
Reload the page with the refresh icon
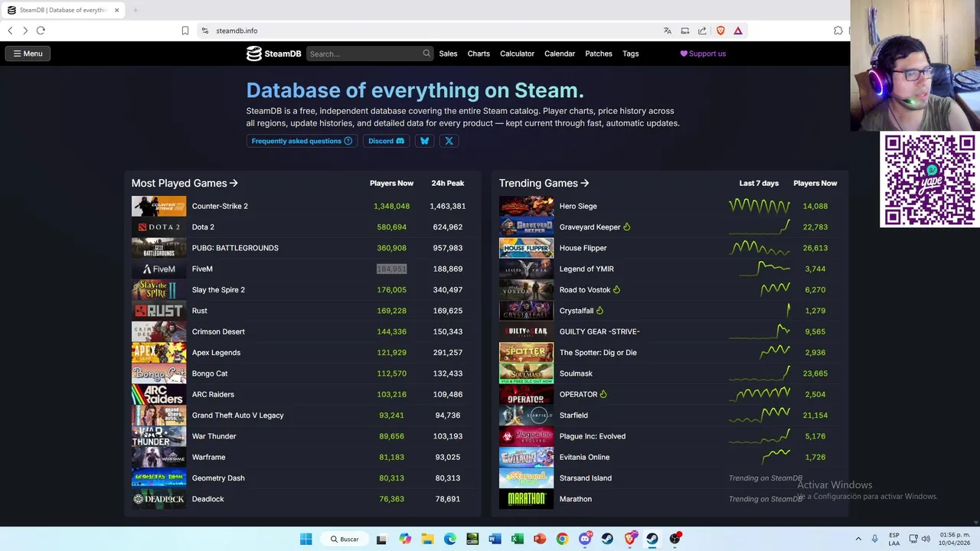(41, 31)
